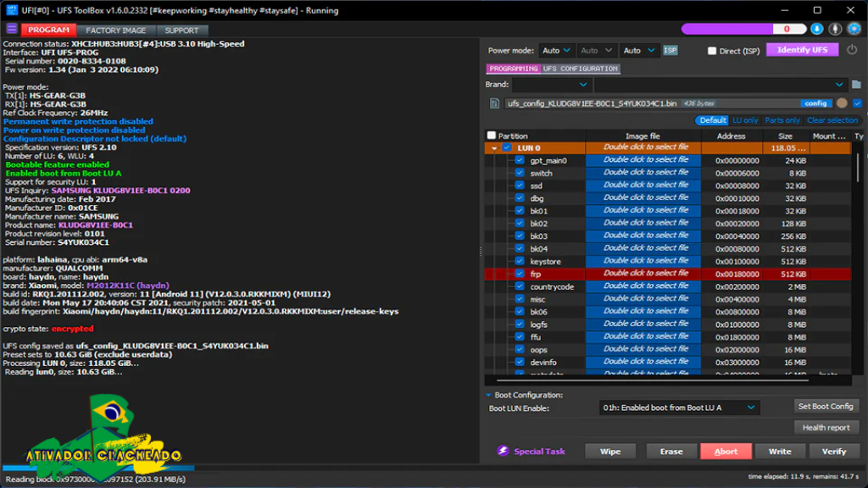Click the blue config tag on file row
This screenshot has height=488, width=868.
tap(815, 103)
